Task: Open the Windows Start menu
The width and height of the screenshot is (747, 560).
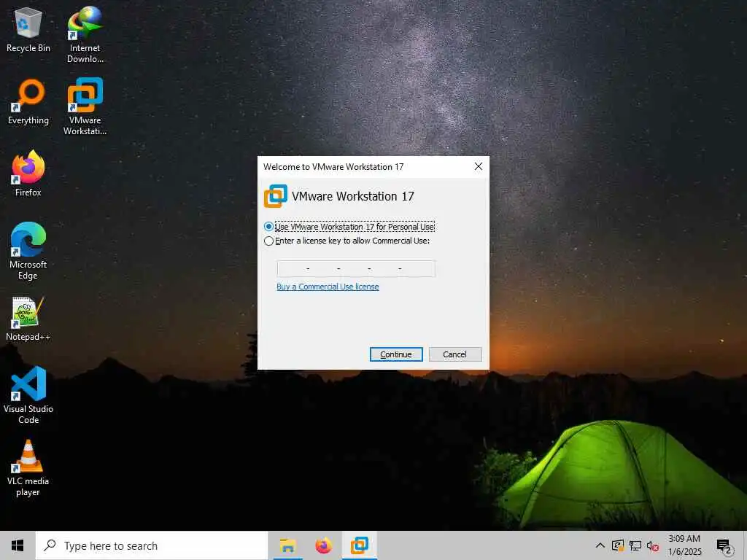Action: (x=18, y=545)
